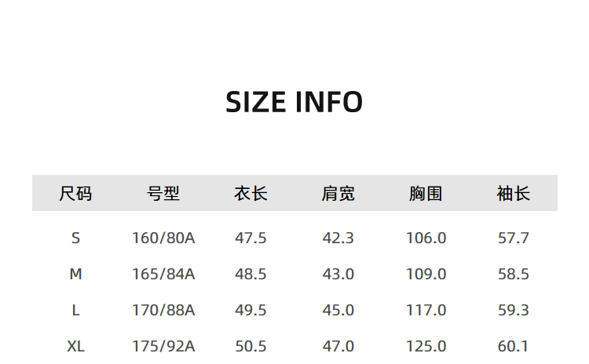The image size is (589, 364).
Task: Select size S row label
Action: [x=75, y=238]
